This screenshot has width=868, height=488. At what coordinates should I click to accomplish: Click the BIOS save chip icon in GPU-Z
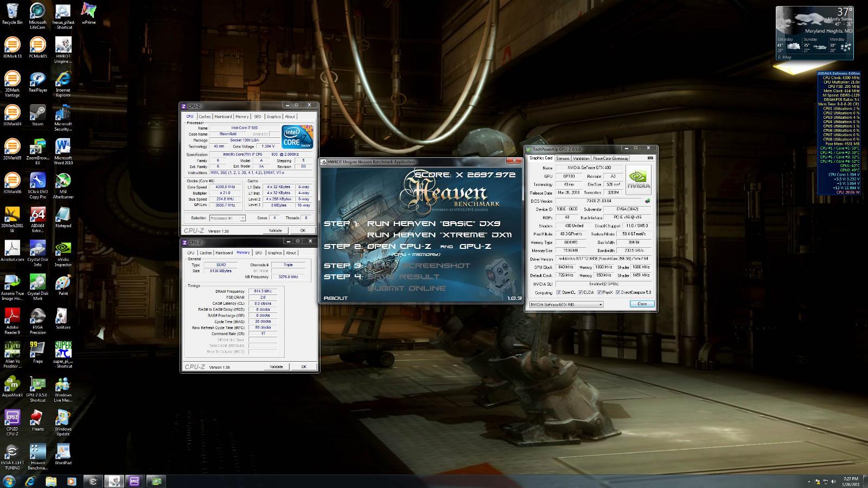[647, 201]
